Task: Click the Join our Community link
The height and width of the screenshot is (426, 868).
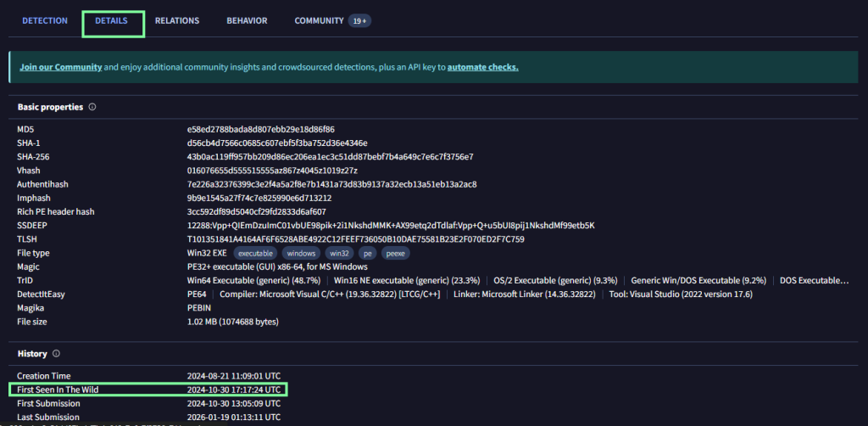Action: pos(61,67)
